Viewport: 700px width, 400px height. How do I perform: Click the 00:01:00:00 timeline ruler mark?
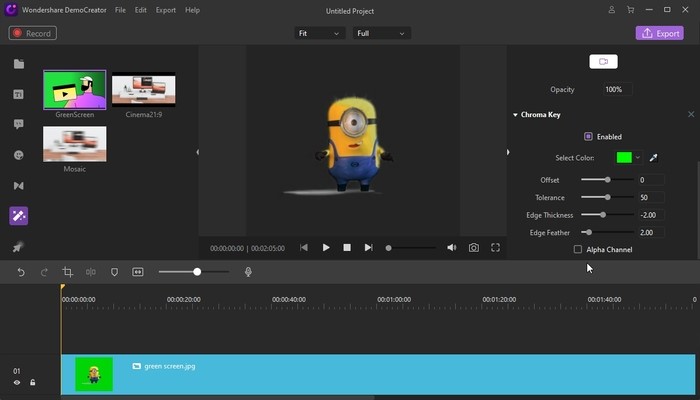394,300
